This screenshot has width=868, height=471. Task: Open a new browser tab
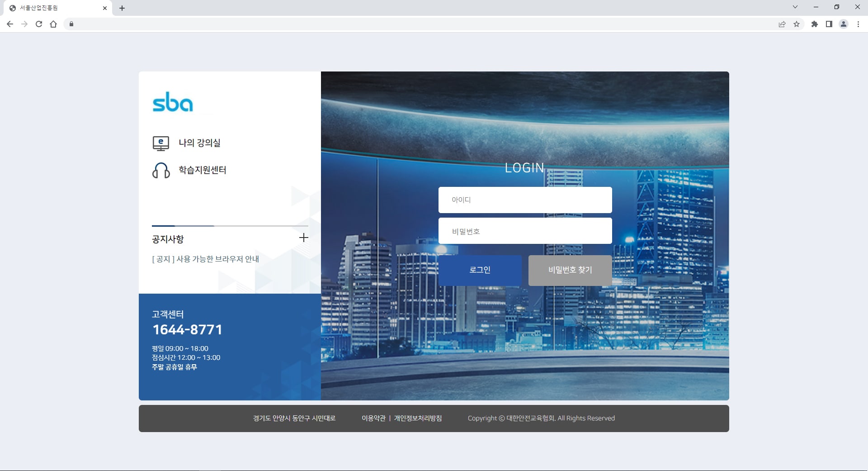122,8
